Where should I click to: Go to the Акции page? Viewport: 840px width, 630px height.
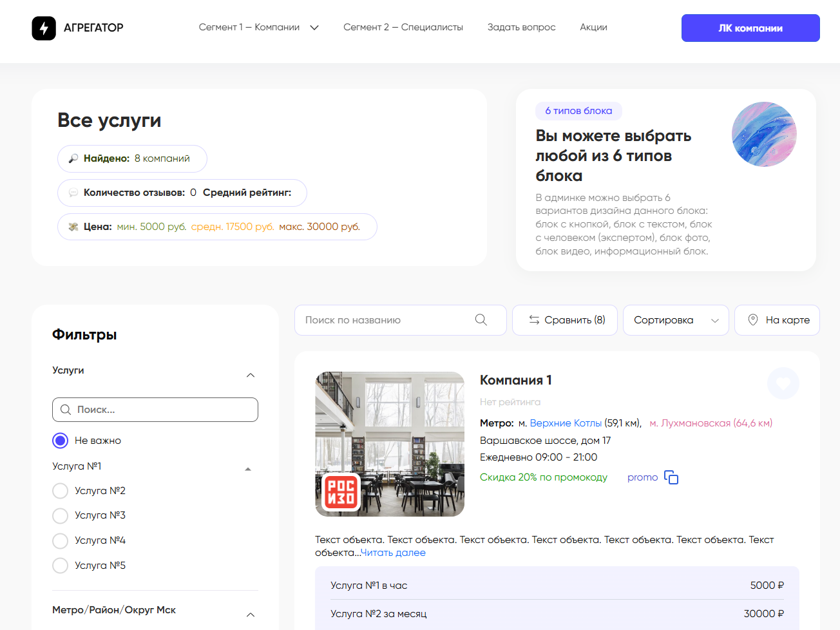(x=593, y=27)
